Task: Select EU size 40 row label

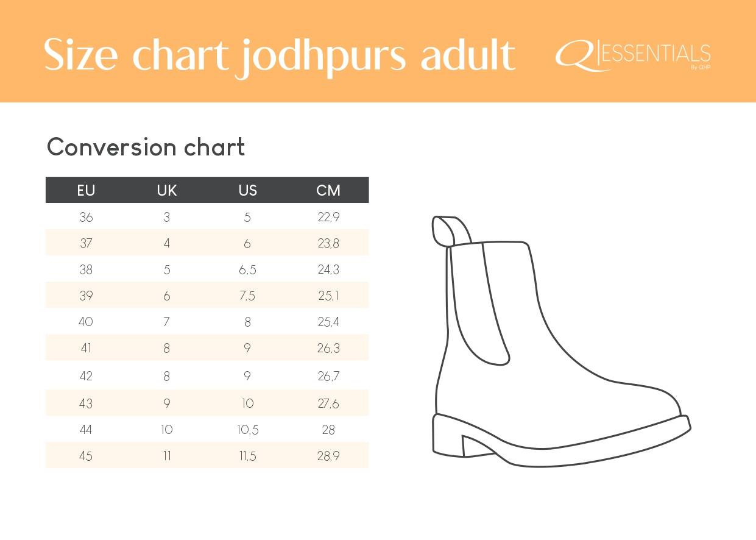Action: pos(86,322)
